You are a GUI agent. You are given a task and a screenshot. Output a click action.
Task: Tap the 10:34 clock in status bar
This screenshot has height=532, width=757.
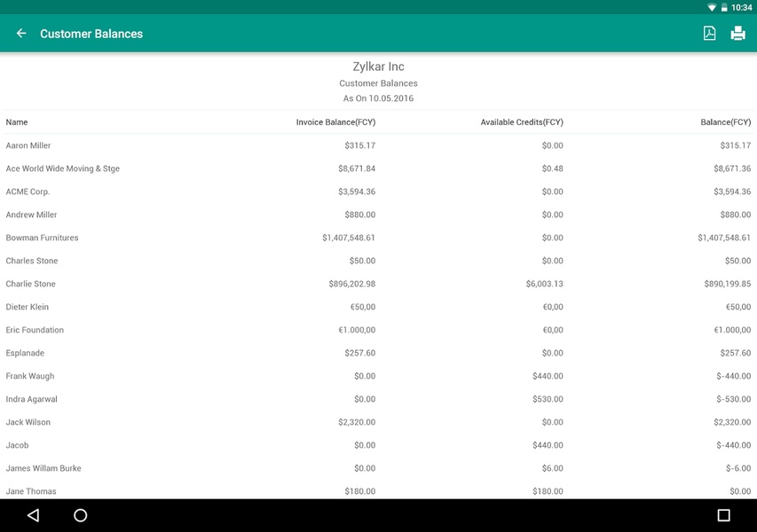click(x=742, y=7)
